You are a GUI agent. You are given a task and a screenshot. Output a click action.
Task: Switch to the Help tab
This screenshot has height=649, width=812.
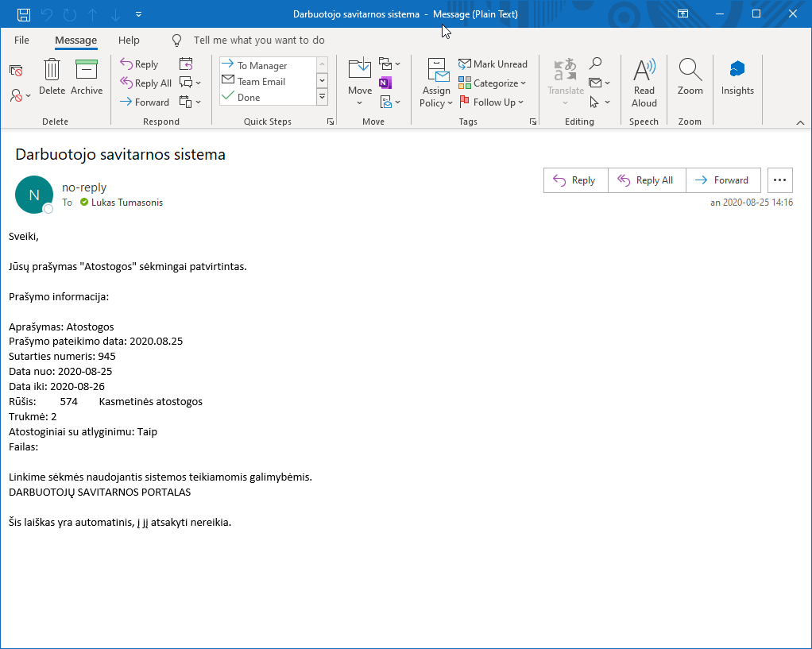(129, 41)
